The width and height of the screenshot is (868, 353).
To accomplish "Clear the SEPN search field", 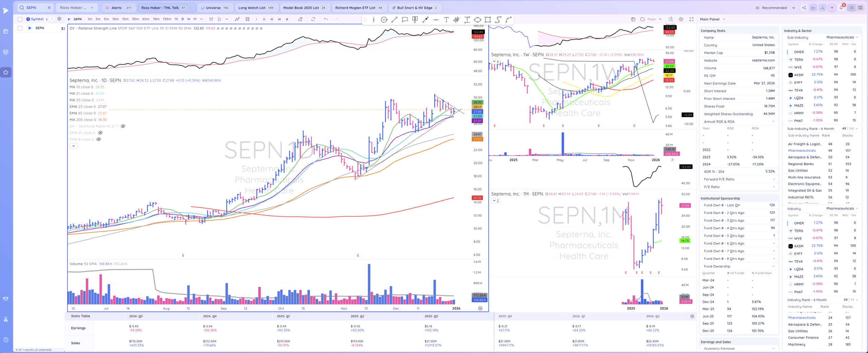I will tap(49, 7).
